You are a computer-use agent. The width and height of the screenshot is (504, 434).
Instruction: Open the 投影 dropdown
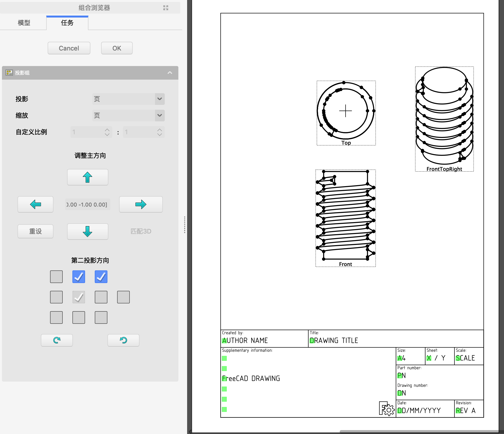[129, 99]
